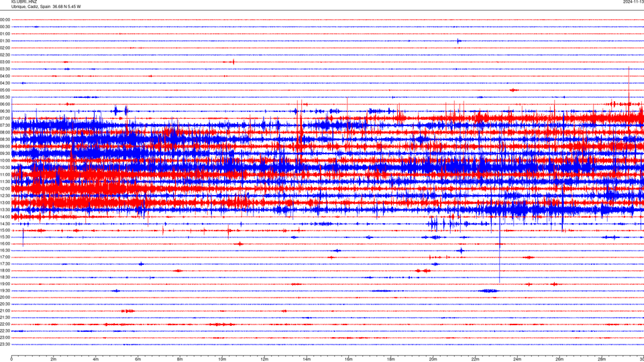Select the 08:00 time row label
The image size is (644, 362).
[5, 132]
